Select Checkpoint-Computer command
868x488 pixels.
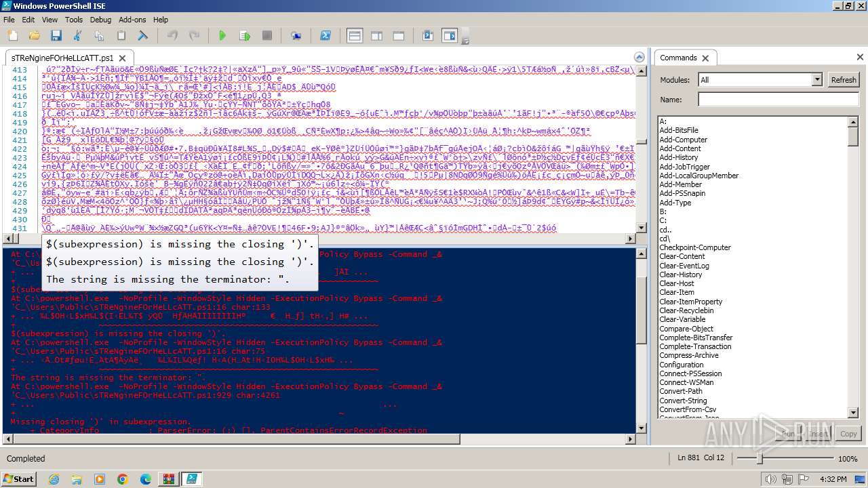click(695, 247)
